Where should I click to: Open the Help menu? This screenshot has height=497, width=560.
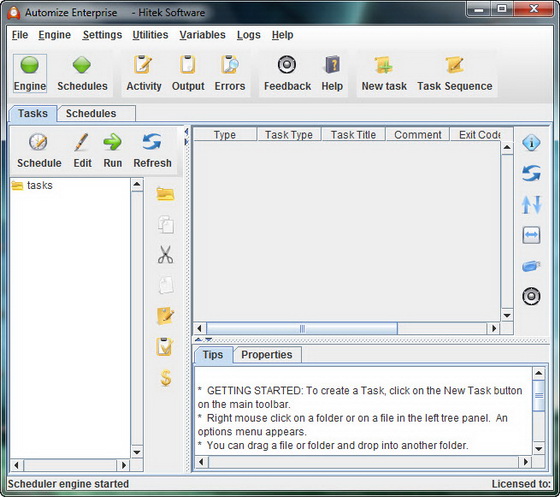pos(282,35)
